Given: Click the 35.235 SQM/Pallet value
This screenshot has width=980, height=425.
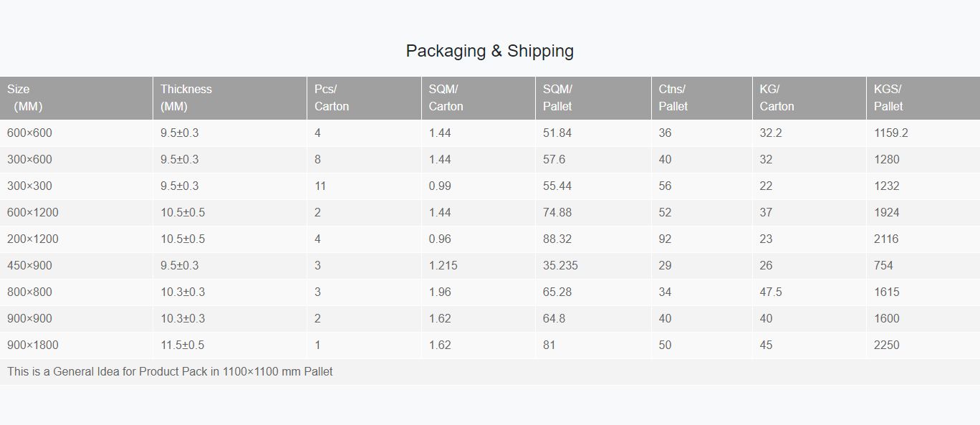Looking at the screenshot, I should pos(560,266).
